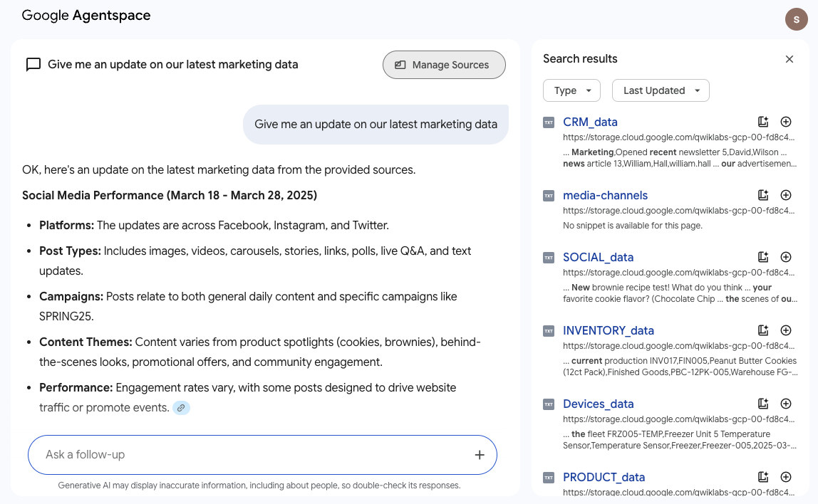This screenshot has height=504, width=818.
Task: Open the Manage Sources button
Action: (444, 65)
